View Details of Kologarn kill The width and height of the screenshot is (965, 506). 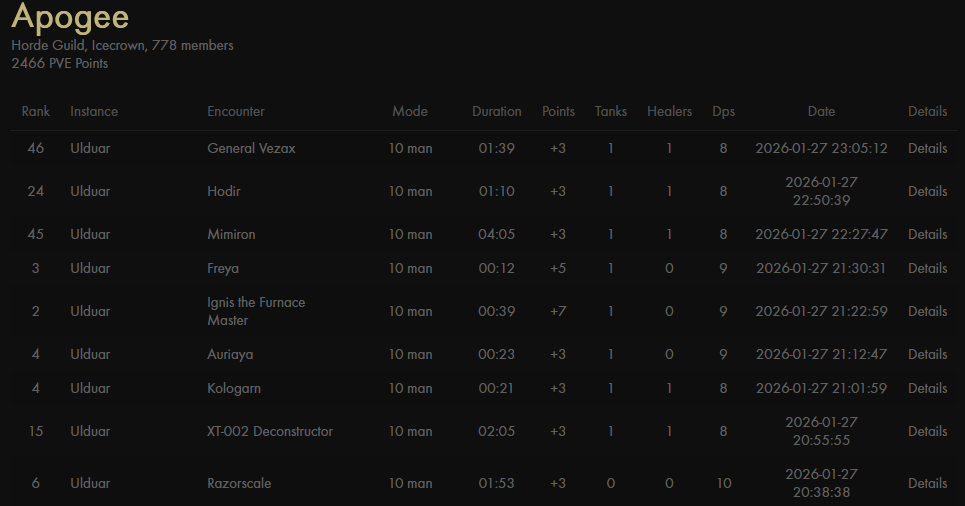point(927,388)
